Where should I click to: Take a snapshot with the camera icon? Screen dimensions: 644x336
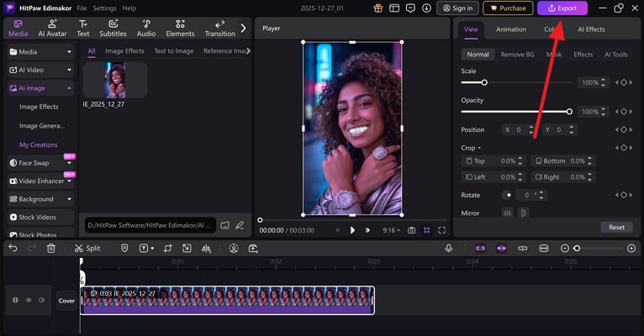(411, 230)
